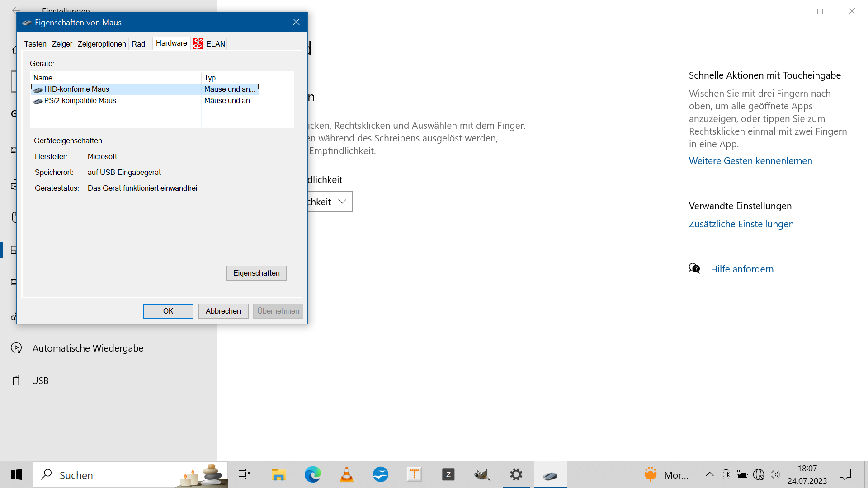The width and height of the screenshot is (868, 488).
Task: Confirm mouse properties with OK
Action: [x=168, y=311]
